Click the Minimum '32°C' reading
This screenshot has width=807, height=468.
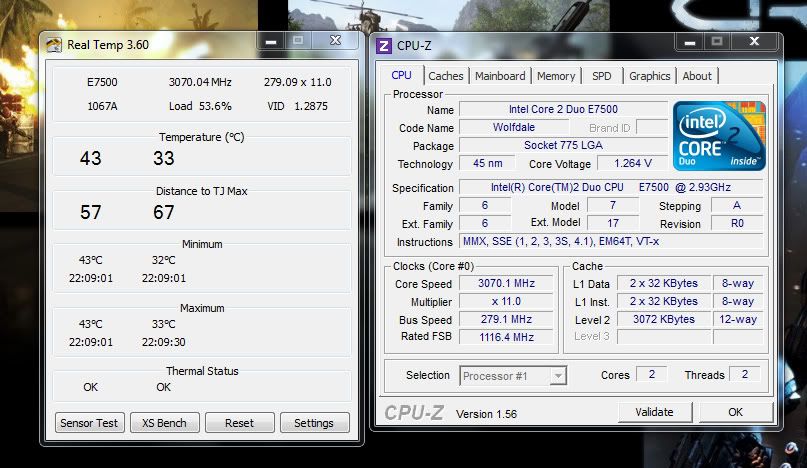[164, 260]
